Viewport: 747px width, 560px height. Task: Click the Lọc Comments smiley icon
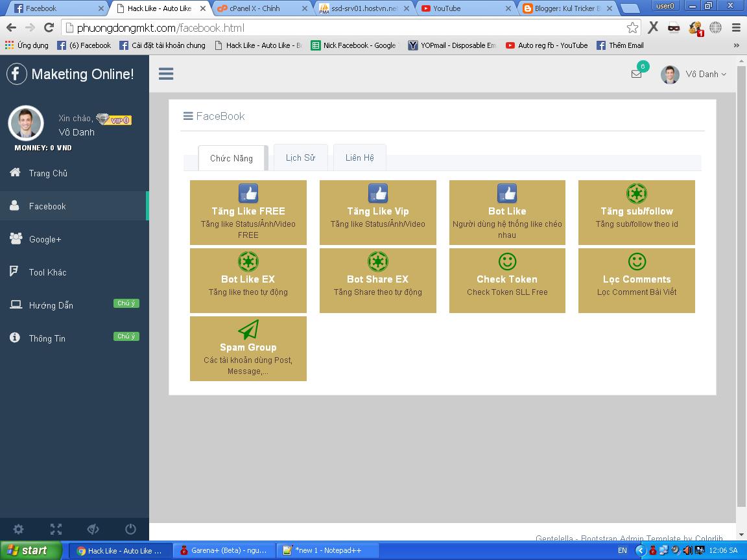(x=637, y=261)
